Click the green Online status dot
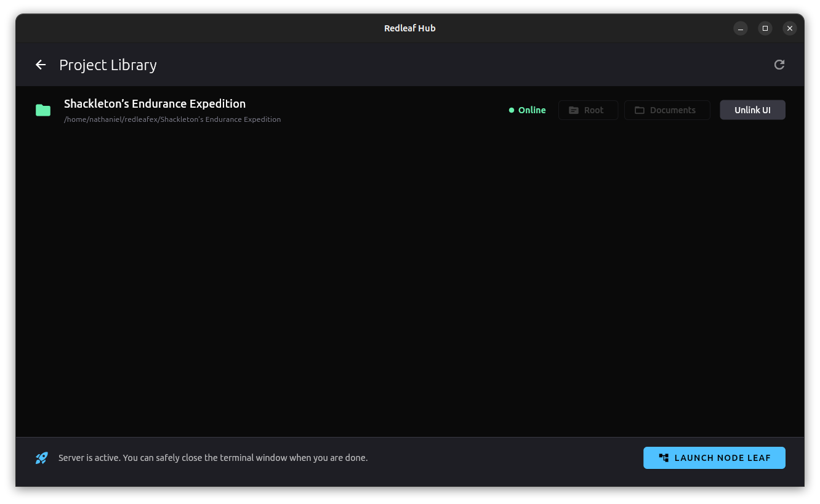Viewport: 820px width, 504px height. point(511,110)
